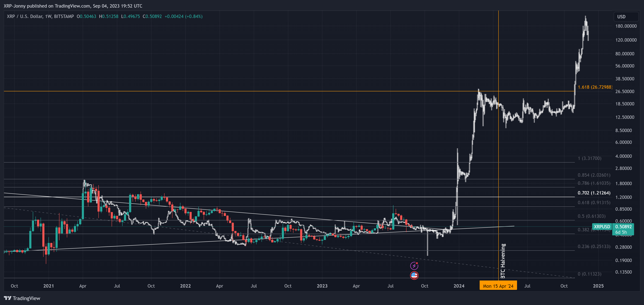Screen dimensions: 644x305
Task: Click the 2023 time axis label
Action: click(322, 286)
